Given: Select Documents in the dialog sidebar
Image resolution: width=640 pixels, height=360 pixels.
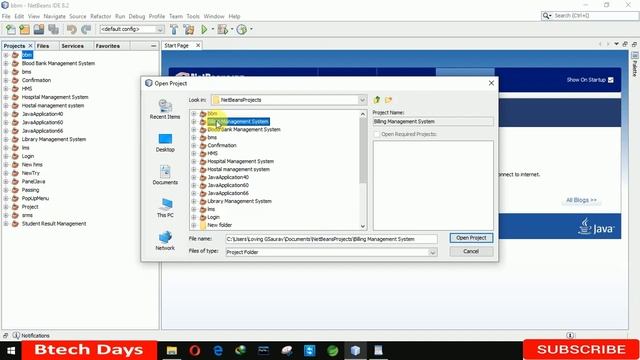Looking at the screenshot, I should 165,175.
